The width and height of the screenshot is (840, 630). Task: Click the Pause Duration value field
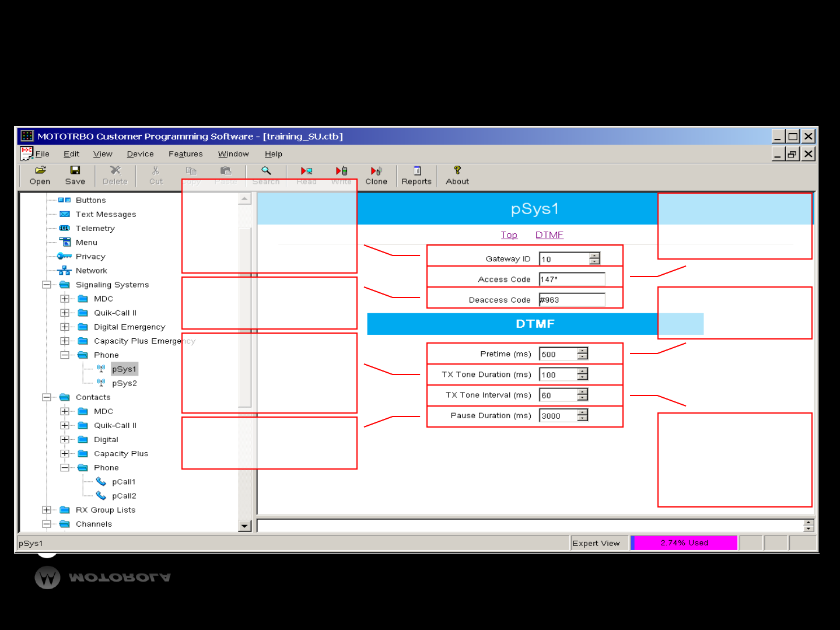point(558,416)
